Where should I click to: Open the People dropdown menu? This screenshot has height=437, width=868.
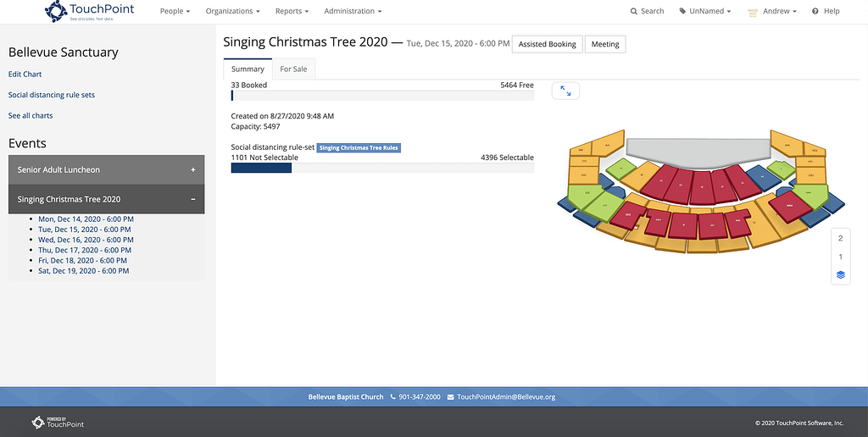pyautogui.click(x=175, y=11)
